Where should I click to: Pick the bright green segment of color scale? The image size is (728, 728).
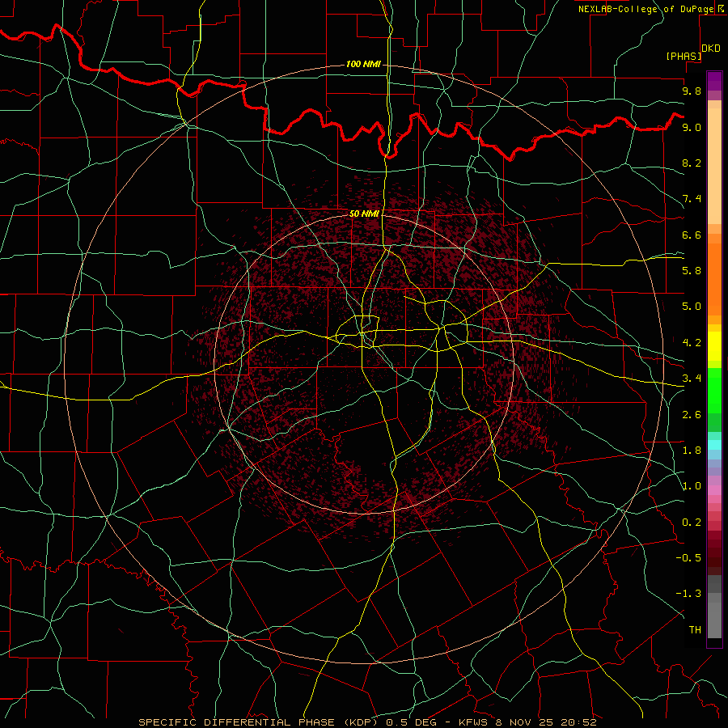click(x=714, y=390)
